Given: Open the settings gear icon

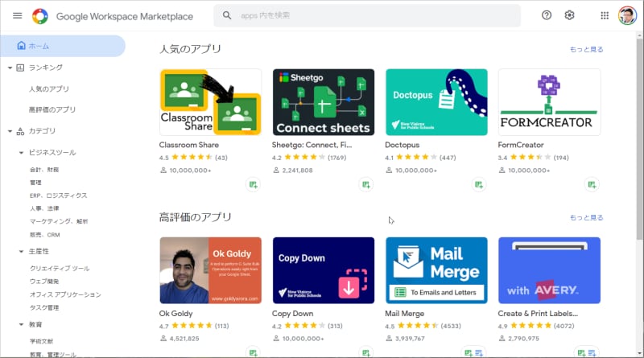Looking at the screenshot, I should tap(569, 15).
